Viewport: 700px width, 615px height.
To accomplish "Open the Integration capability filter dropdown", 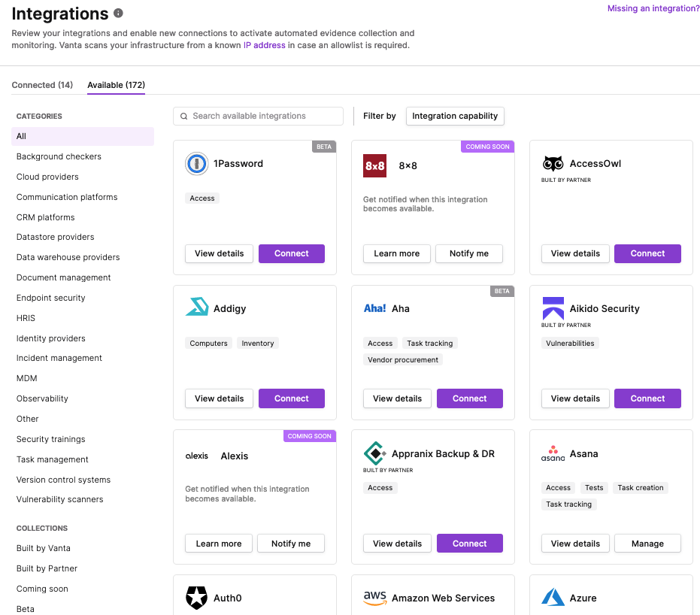I will tap(455, 116).
